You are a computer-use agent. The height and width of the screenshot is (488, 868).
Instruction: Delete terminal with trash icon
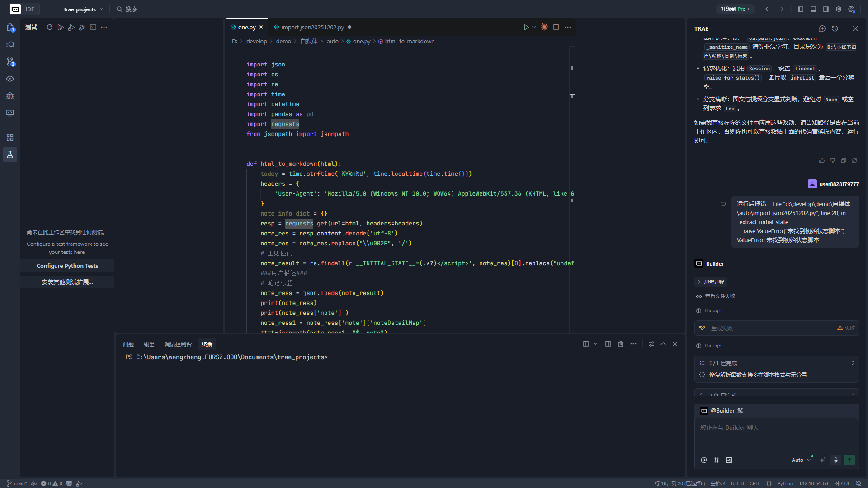pyautogui.click(x=621, y=344)
